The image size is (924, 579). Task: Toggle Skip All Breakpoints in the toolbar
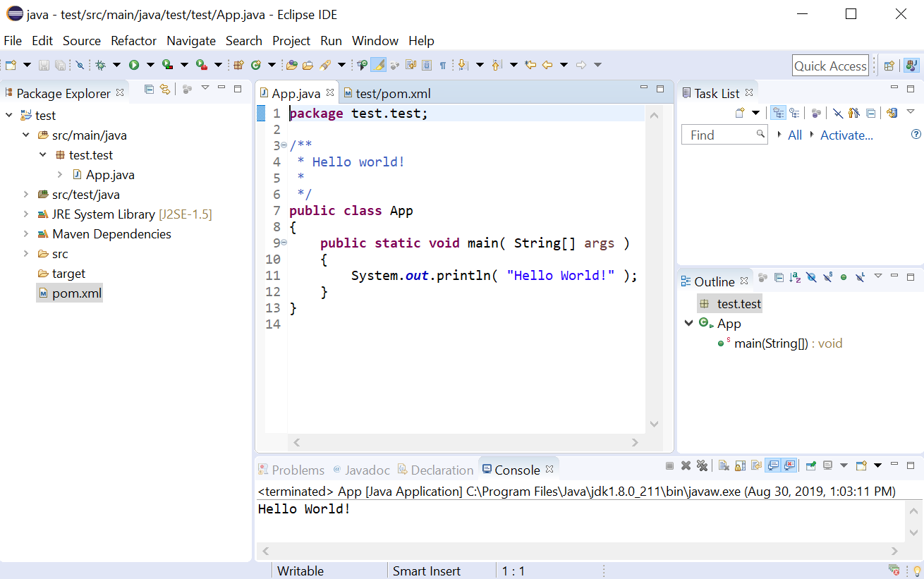point(81,64)
